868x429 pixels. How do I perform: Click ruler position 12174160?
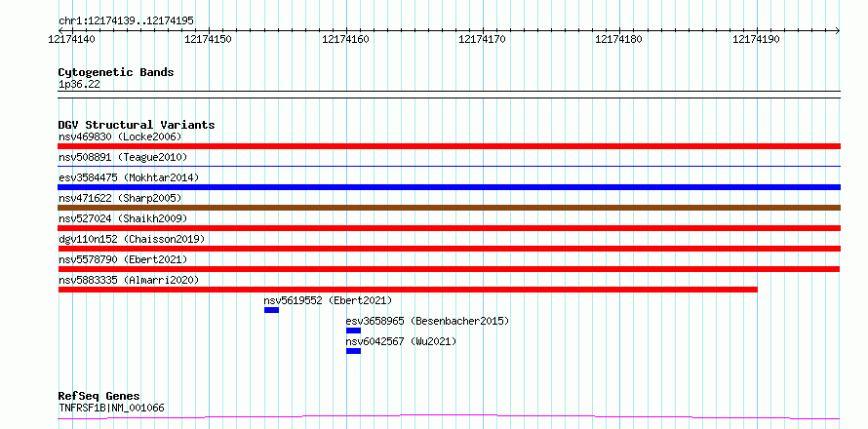point(345,39)
